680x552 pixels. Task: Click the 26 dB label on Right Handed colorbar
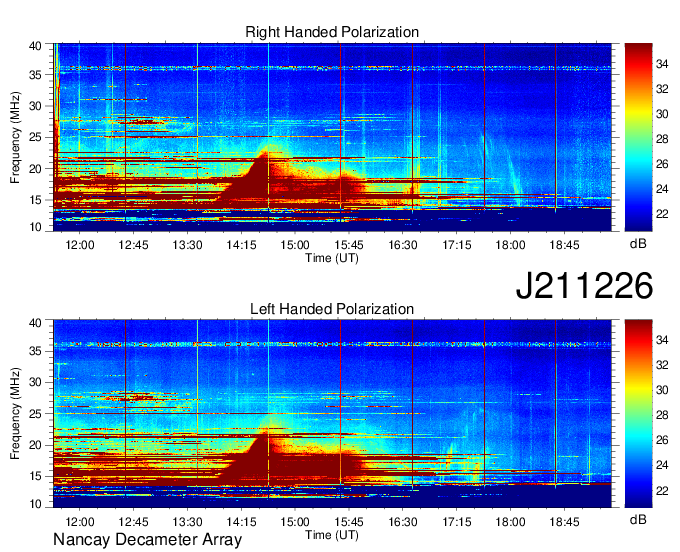662,164
